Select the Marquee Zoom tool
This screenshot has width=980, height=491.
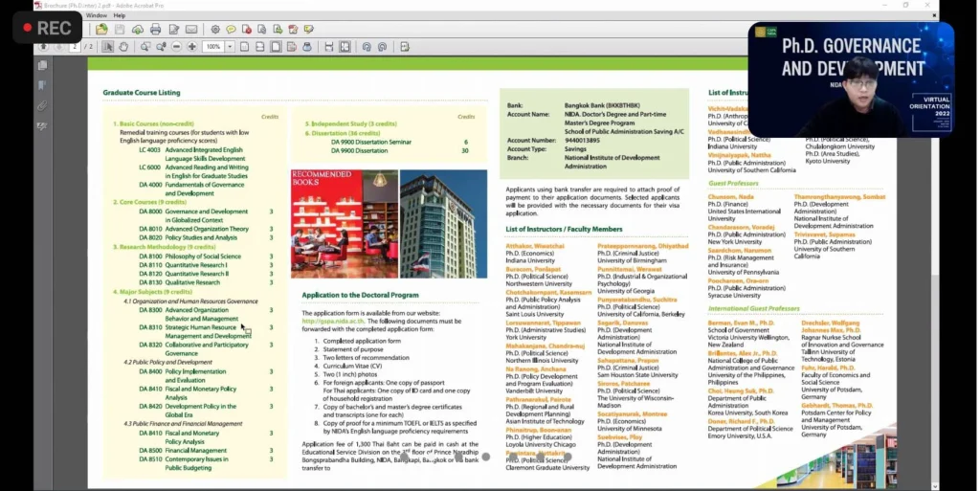click(x=145, y=47)
